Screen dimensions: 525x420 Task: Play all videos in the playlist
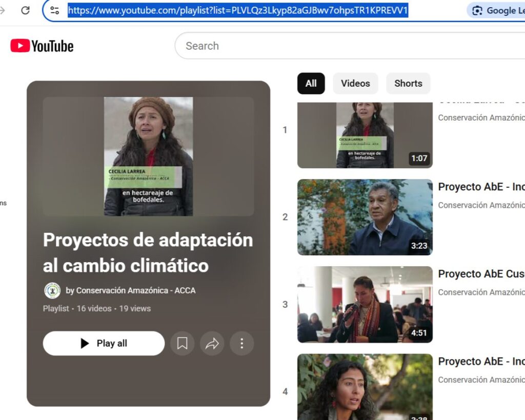point(104,343)
